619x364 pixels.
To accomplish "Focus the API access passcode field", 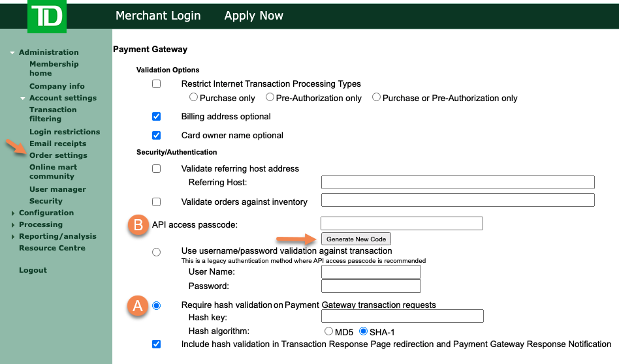I will coord(402,223).
